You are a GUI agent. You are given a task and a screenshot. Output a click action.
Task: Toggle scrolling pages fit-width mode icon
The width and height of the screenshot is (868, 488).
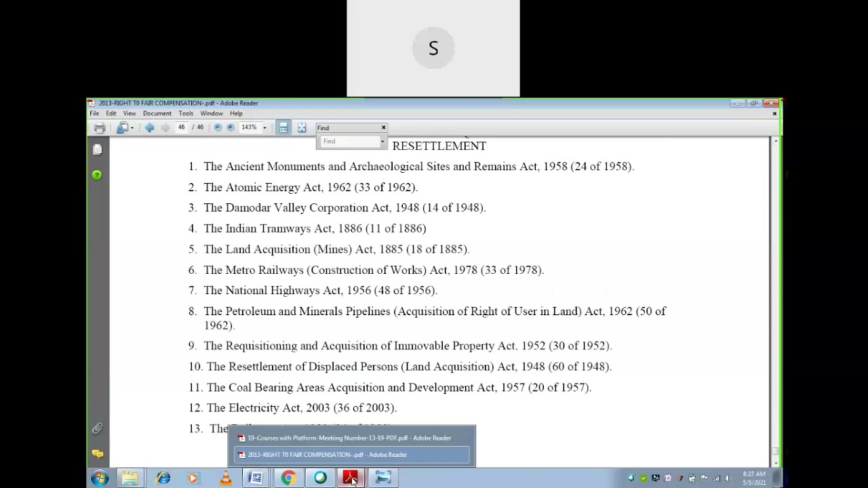click(x=283, y=127)
